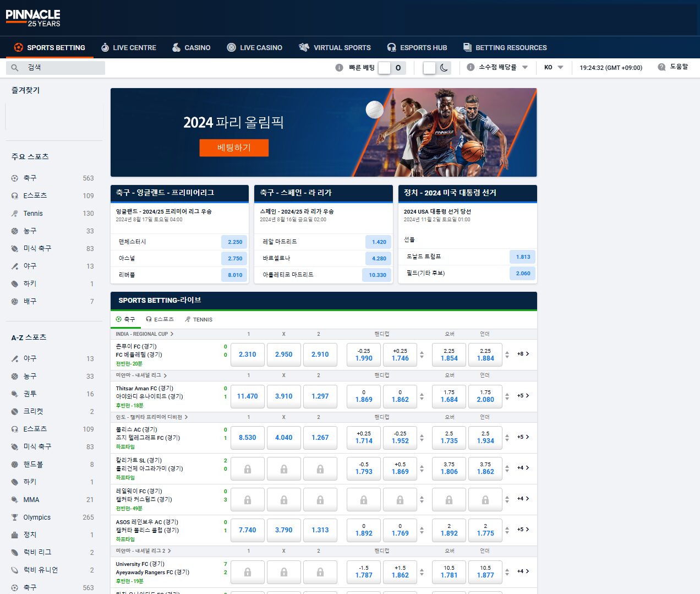
Task: Adjust over/under line stepper for 폴리스 AC
Action: (507, 438)
